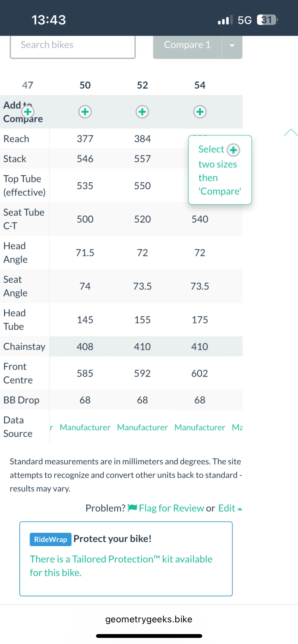This screenshot has height=644, width=298.
Task: Add size 52 to compare
Action: point(142,112)
